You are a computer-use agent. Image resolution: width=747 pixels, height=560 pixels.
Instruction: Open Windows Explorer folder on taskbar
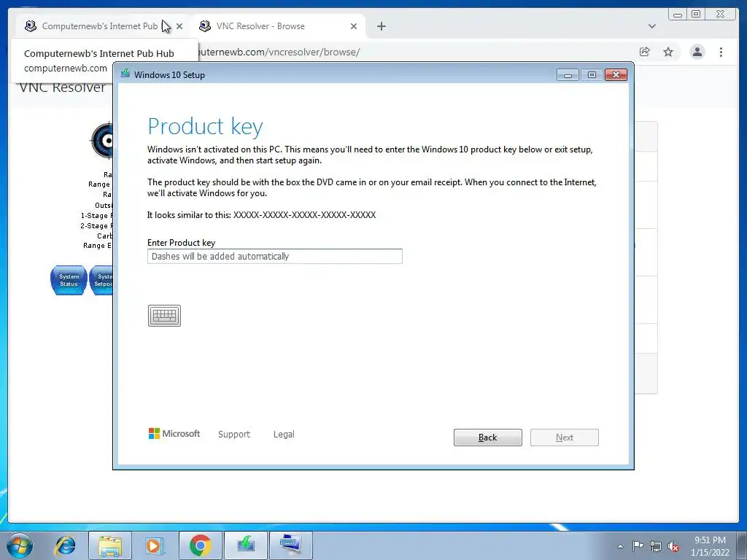point(110,545)
